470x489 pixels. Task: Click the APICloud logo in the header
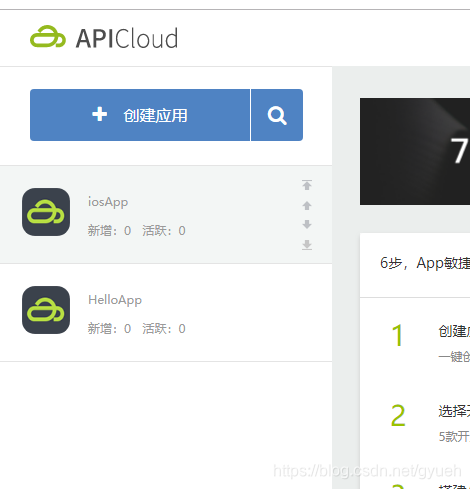(x=104, y=37)
